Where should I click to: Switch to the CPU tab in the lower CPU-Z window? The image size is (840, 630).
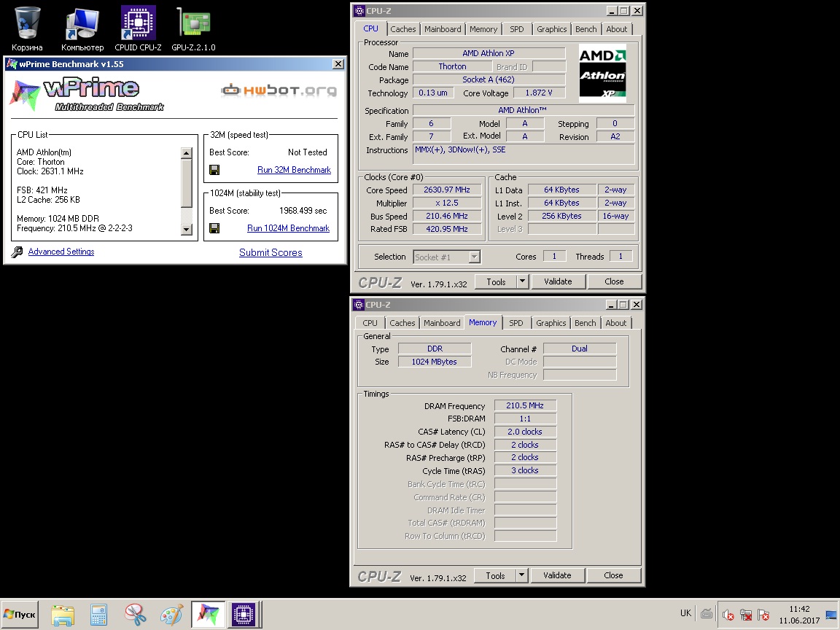click(370, 323)
